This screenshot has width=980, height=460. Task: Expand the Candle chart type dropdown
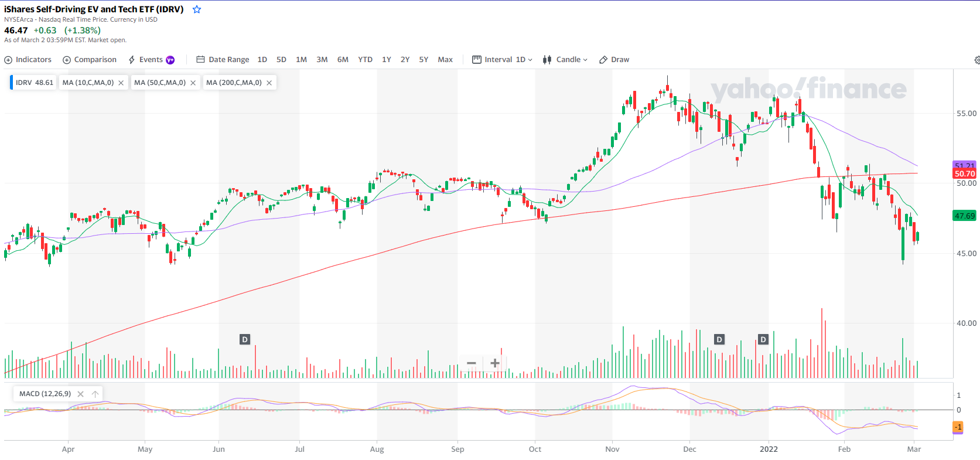click(565, 60)
